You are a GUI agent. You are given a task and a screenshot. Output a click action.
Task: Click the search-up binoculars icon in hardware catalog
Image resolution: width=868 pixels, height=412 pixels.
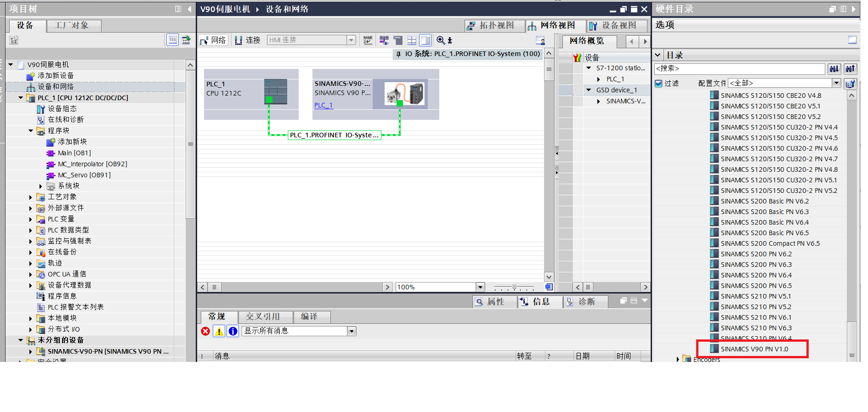850,69
